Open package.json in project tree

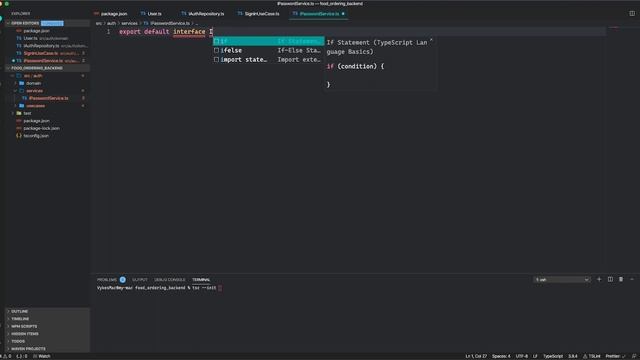point(36,121)
